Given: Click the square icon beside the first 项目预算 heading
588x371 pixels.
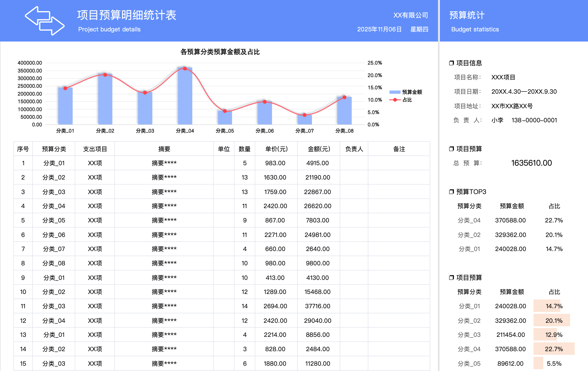Looking at the screenshot, I should (x=451, y=149).
